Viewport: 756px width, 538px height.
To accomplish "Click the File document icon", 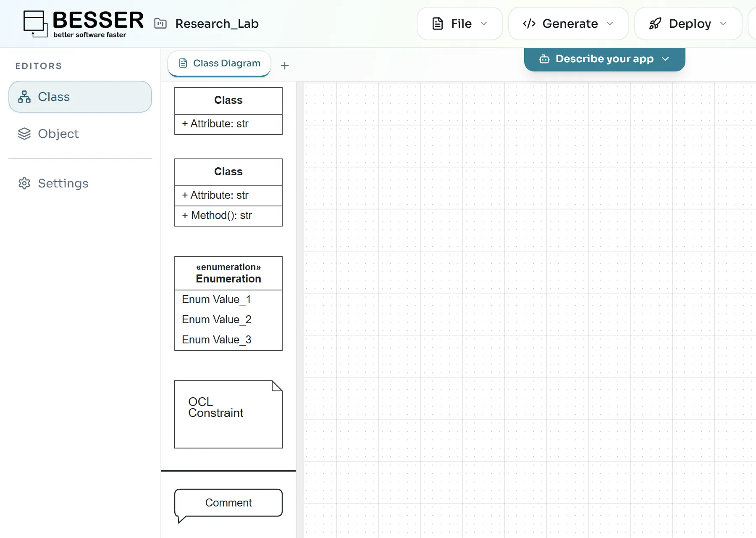I will pyautogui.click(x=438, y=24).
